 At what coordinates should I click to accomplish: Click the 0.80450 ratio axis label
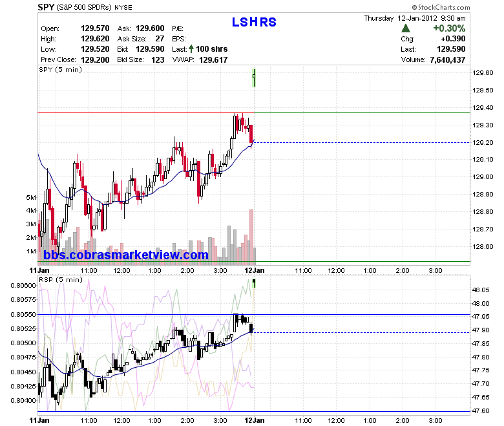pyautogui.click(x=23, y=372)
